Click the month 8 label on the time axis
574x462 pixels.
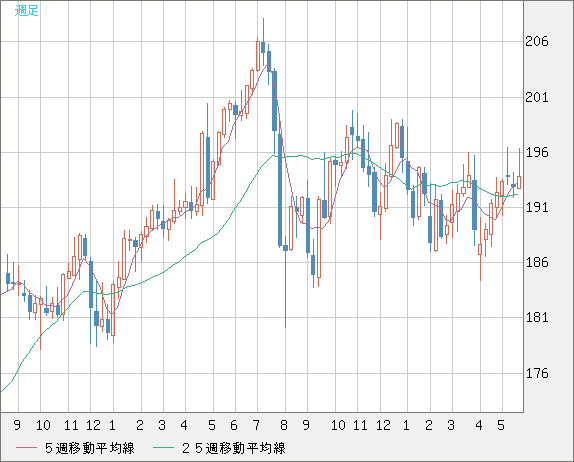284,425
